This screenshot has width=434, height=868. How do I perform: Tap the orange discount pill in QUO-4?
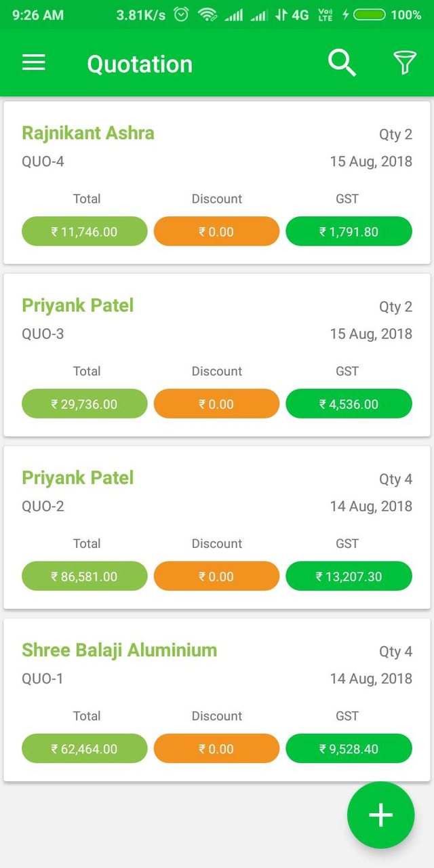click(216, 231)
